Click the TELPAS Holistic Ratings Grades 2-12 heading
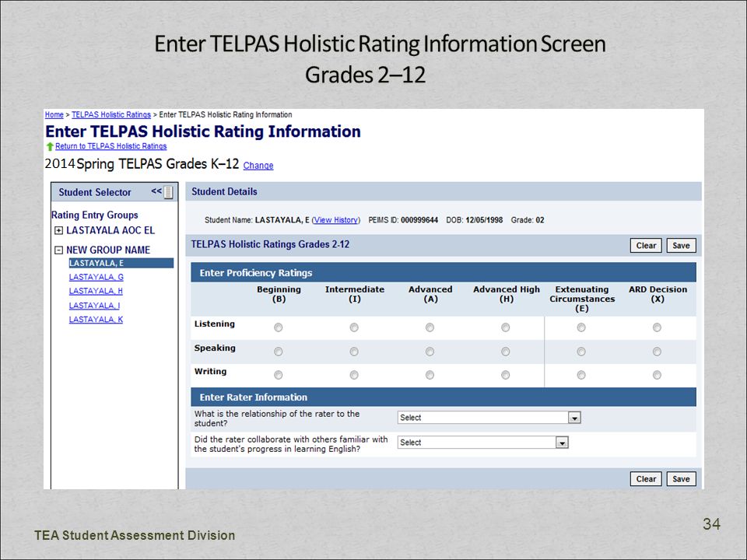Image resolution: width=747 pixels, height=560 pixels. coord(270,244)
